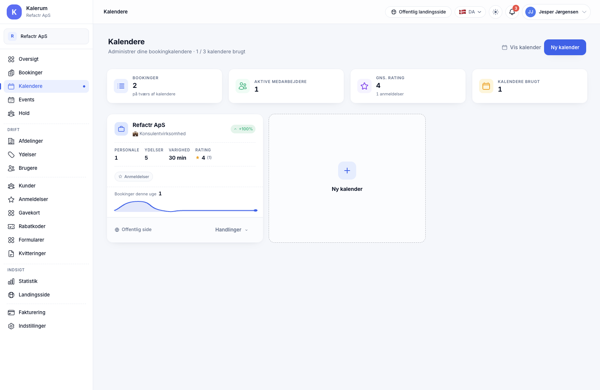600x390 pixels.
Task: Click the Gavekort icon
Action: (x=11, y=213)
